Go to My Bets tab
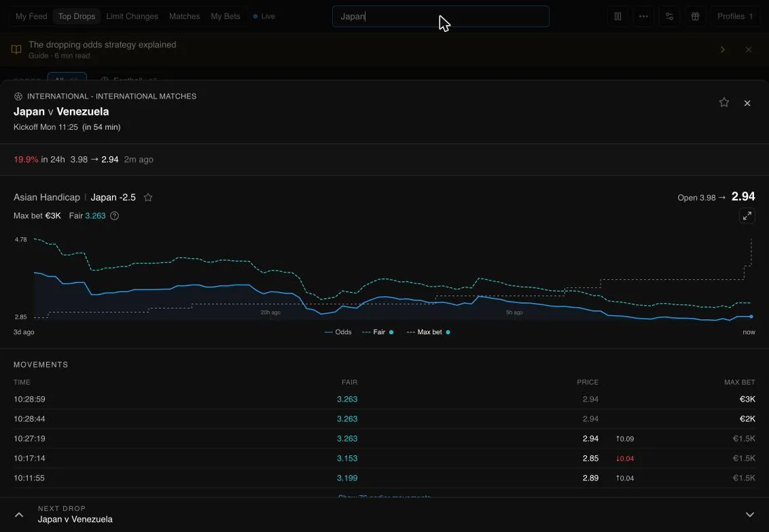Screen dimensions: 769x532 click(226, 16)
